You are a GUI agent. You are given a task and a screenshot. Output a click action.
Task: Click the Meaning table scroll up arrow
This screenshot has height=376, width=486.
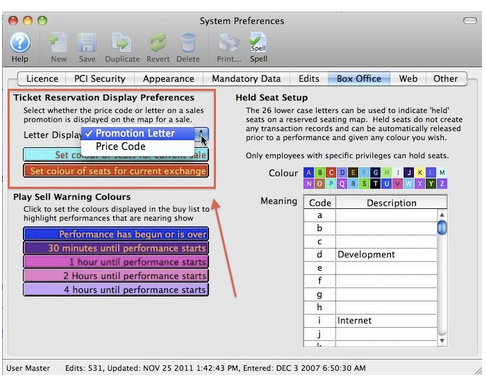442,215
